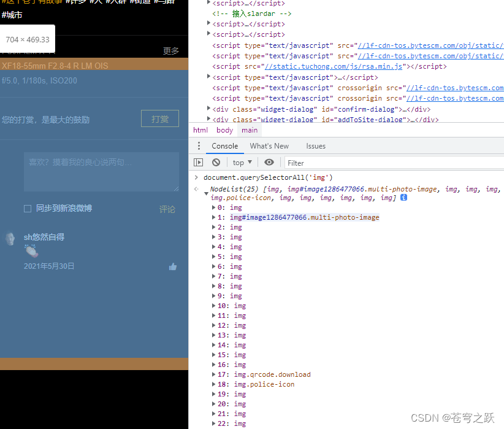Screen dimensions: 504x429
Task: Click the 更多 more link
Action: point(170,50)
